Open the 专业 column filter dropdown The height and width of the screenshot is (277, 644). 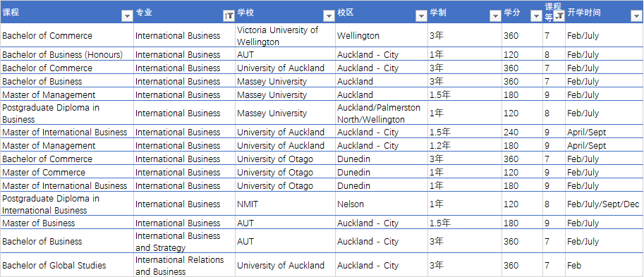[x=229, y=16]
